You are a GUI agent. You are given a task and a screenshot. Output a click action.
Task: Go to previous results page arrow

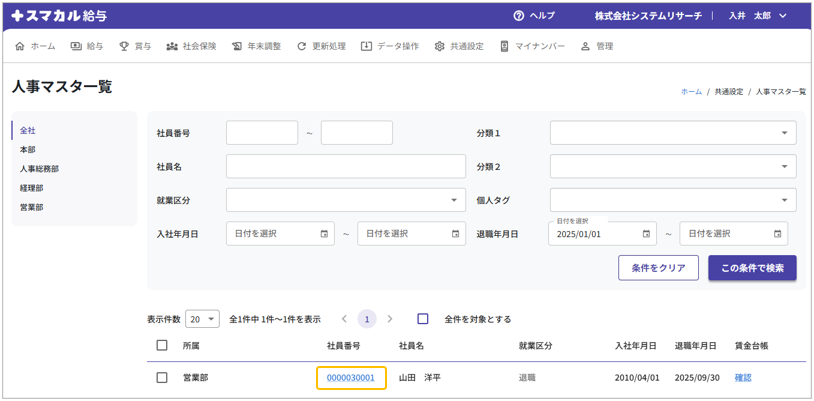[345, 319]
